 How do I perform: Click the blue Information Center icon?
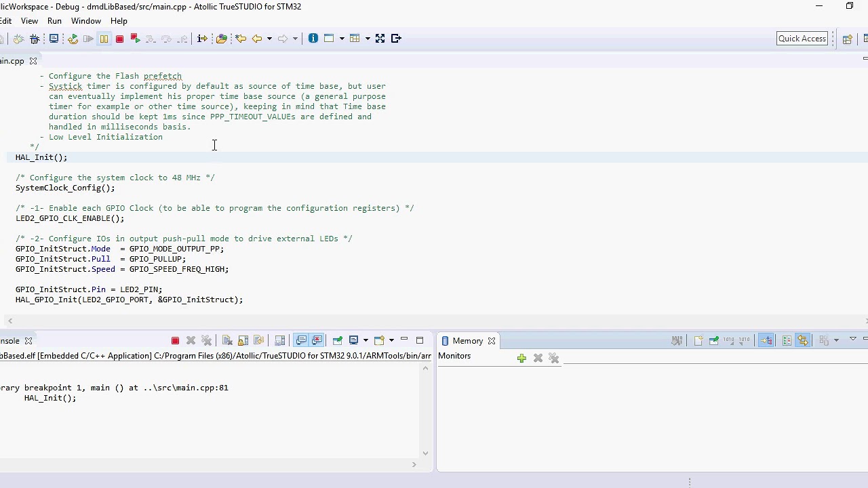[x=313, y=39]
